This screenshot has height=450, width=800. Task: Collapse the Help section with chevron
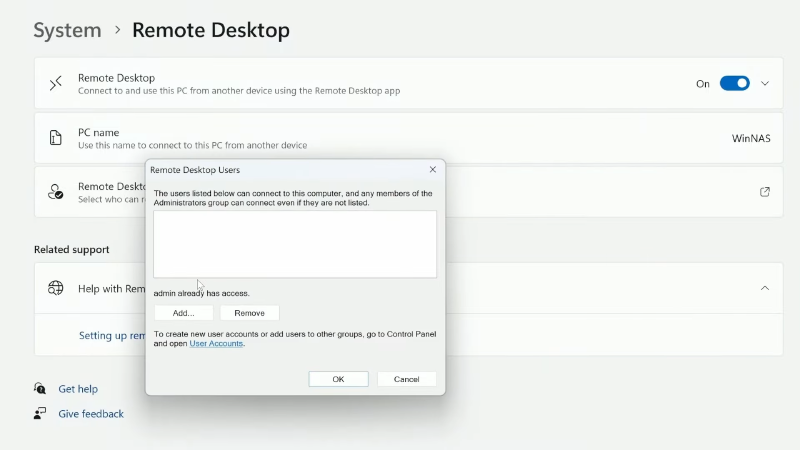[765, 289]
